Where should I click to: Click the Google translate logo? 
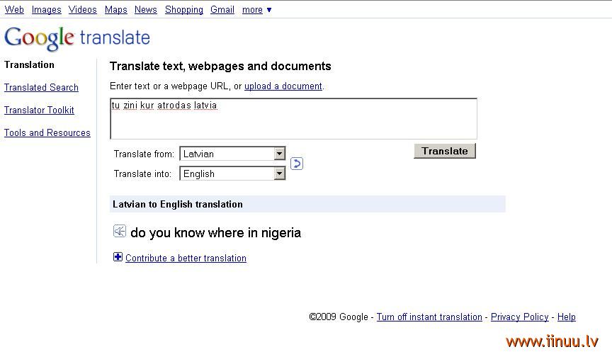pyautogui.click(x=77, y=38)
